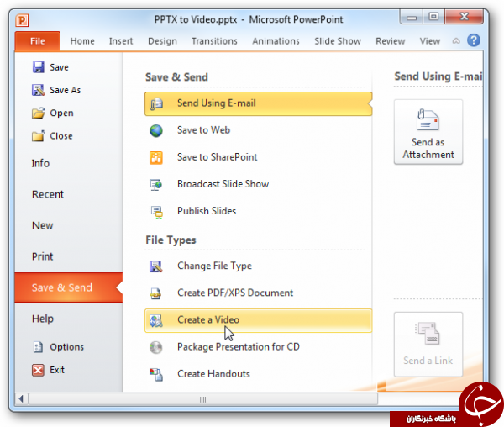Go to the Transitions tab
504x427 pixels.
[214, 41]
